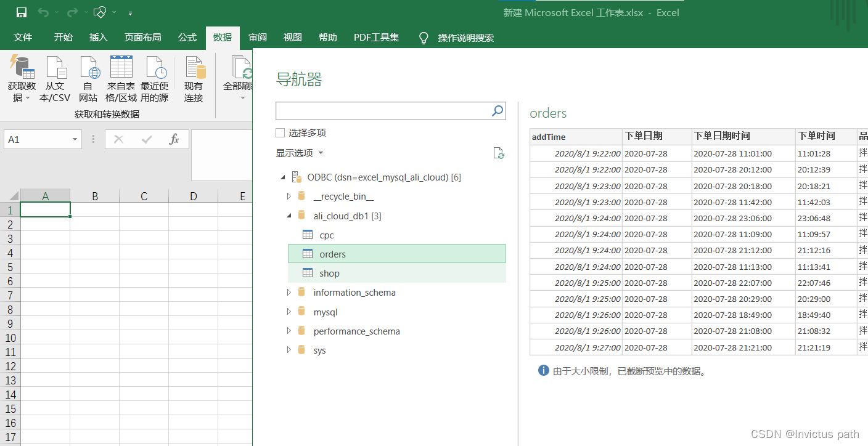The image size is (868, 446).
Task: Switch to the View (视图) tab
Action: point(293,38)
